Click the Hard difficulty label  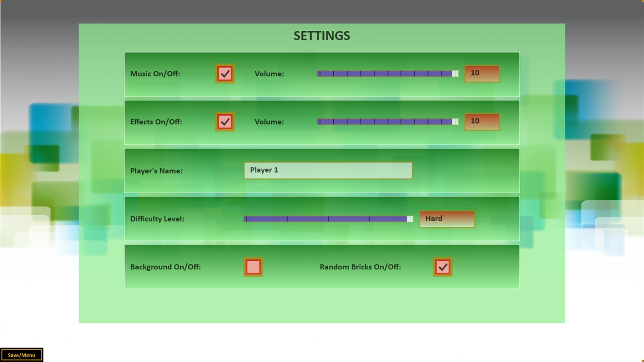(x=434, y=218)
